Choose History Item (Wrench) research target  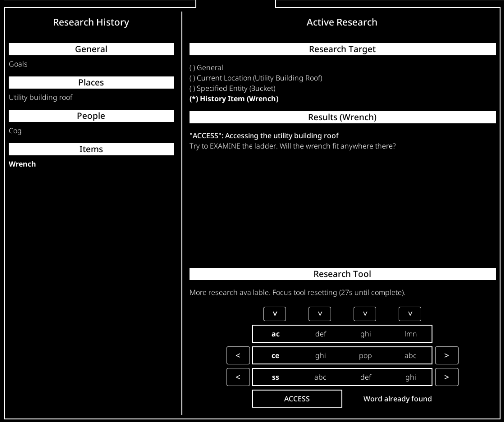tap(234, 99)
